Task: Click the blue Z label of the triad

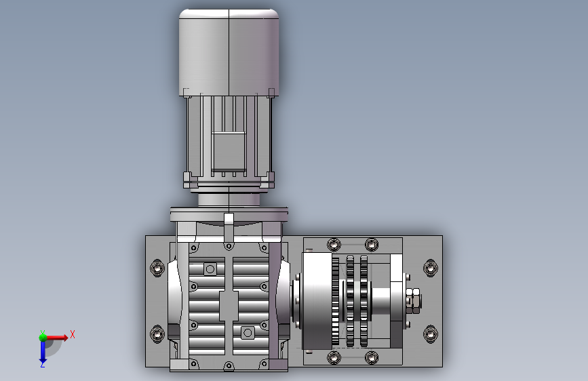Action: [x=42, y=365]
